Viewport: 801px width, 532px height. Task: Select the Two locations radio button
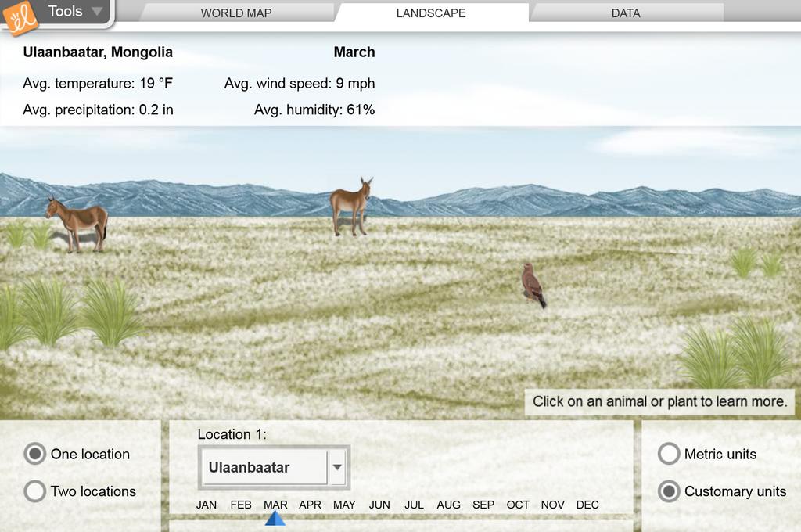click(x=35, y=491)
